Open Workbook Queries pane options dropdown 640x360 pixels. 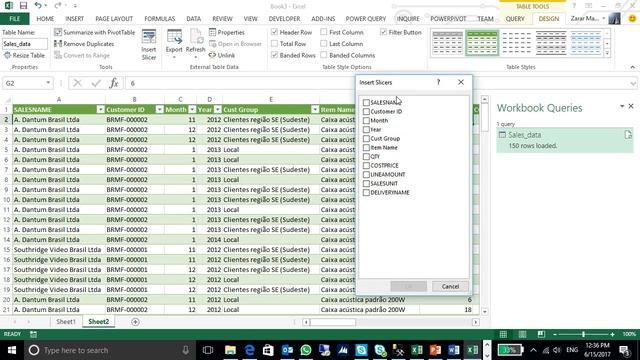[622, 106]
